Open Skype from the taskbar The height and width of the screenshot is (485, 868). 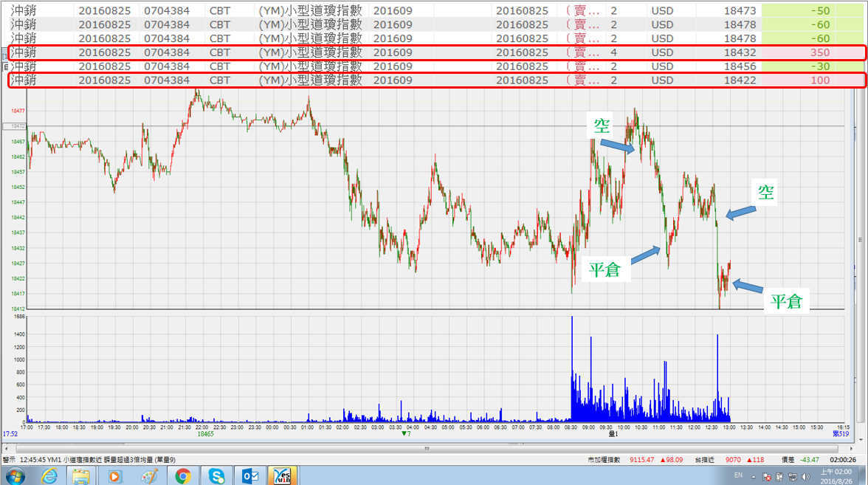216,476
